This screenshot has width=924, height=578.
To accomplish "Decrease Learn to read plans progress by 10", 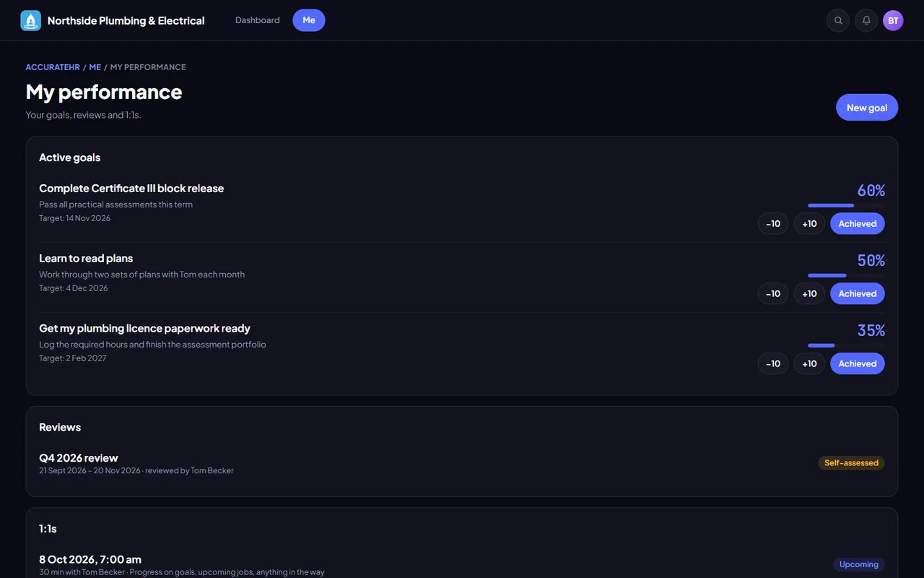I will [773, 294].
